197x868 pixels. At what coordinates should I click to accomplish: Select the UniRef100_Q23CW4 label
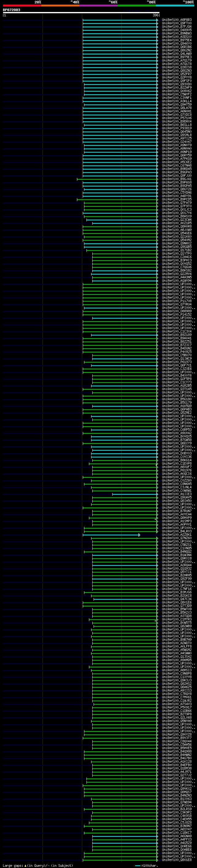(x=177, y=220)
